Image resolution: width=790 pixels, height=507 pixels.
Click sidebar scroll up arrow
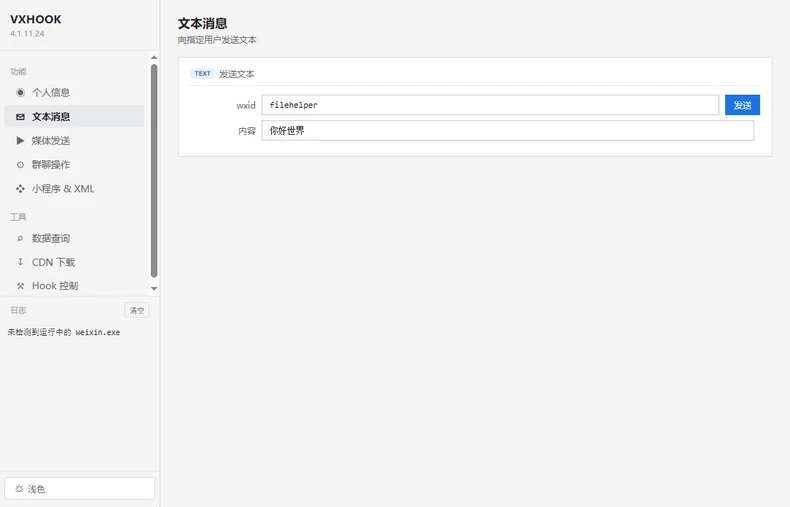click(154, 57)
